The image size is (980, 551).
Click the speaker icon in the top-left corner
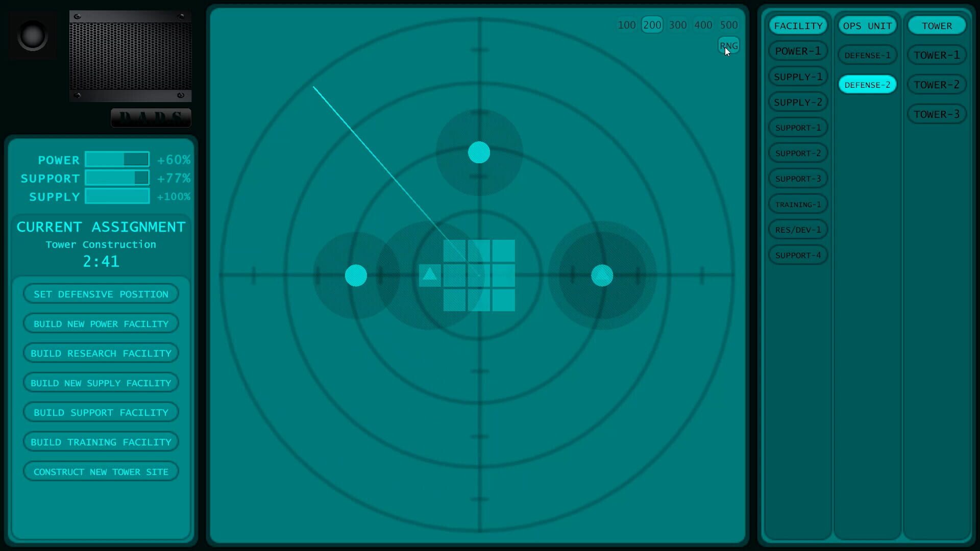point(32,34)
